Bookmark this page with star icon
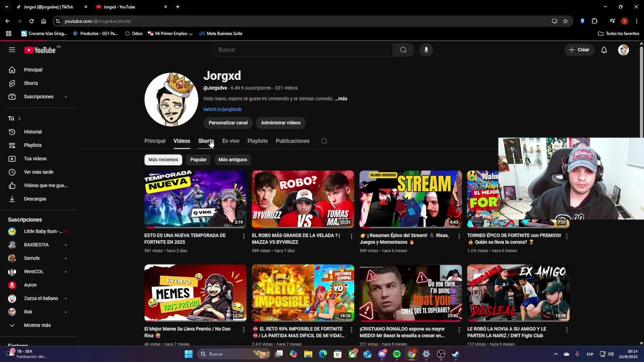 (x=566, y=21)
